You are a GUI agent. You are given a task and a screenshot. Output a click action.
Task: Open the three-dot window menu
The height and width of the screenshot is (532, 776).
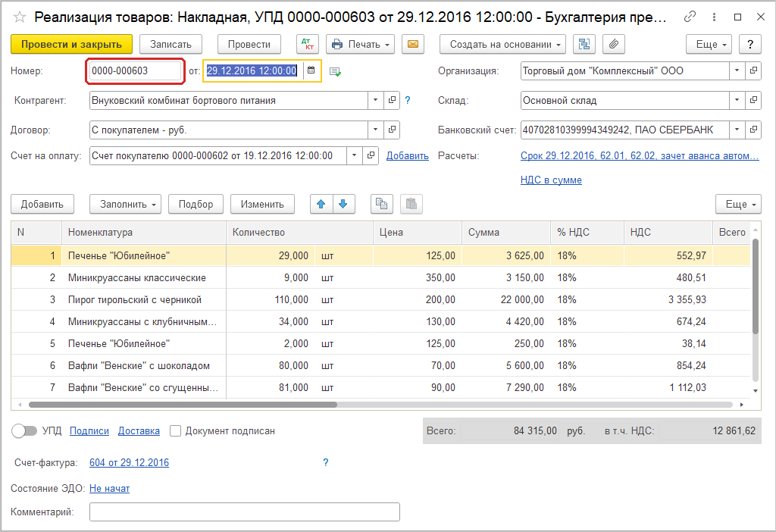(x=714, y=17)
